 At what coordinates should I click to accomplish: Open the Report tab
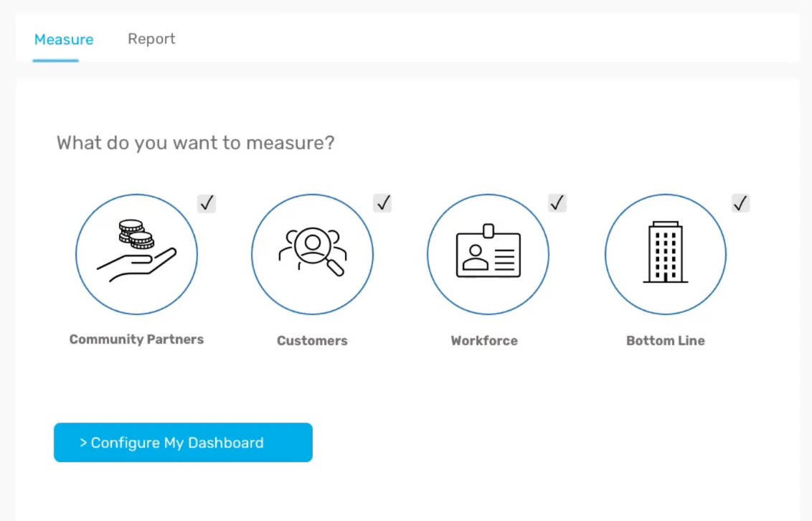coord(151,39)
